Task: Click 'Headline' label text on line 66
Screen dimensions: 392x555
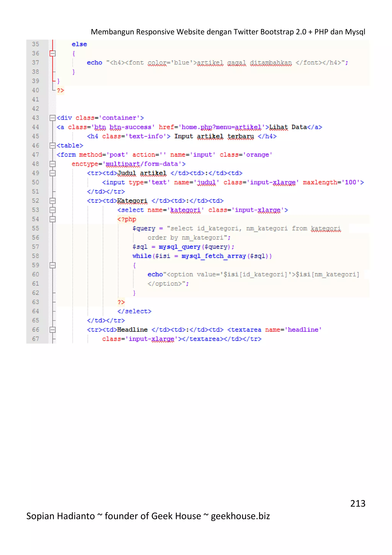Action: coord(132,330)
